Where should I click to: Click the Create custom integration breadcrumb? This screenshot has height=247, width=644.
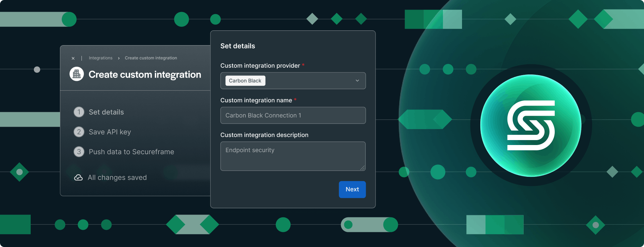tap(151, 58)
